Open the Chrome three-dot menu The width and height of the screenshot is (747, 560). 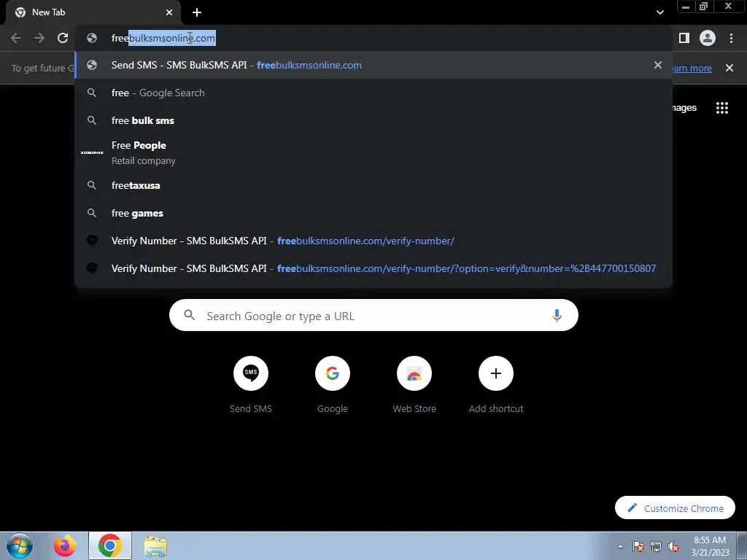(731, 38)
